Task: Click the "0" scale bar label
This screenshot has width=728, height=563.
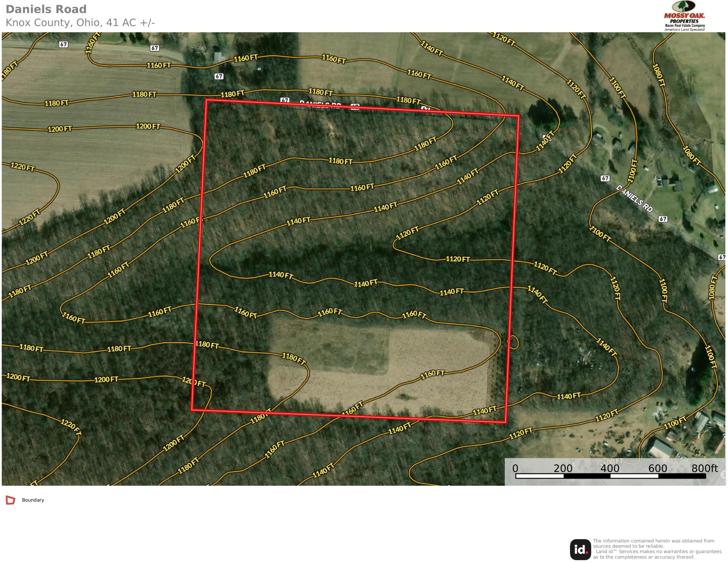Action: tap(515, 468)
